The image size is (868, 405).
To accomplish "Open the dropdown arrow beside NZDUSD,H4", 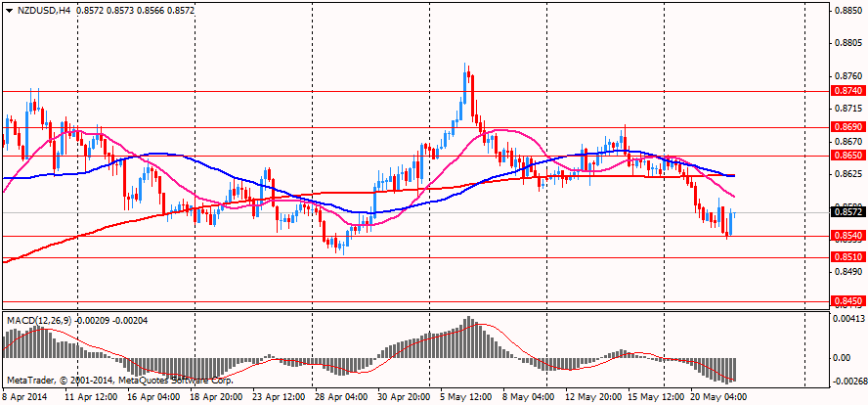I will click(10, 11).
